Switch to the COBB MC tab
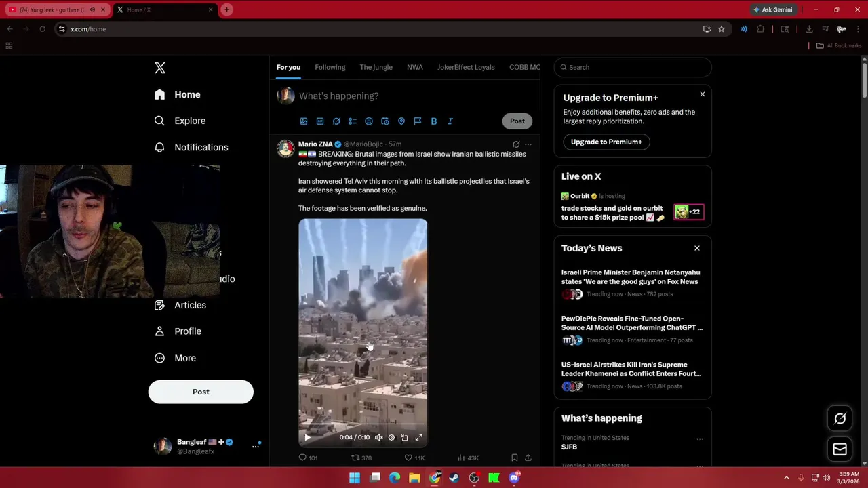Screen dimensions: 868x488 (524, 67)
